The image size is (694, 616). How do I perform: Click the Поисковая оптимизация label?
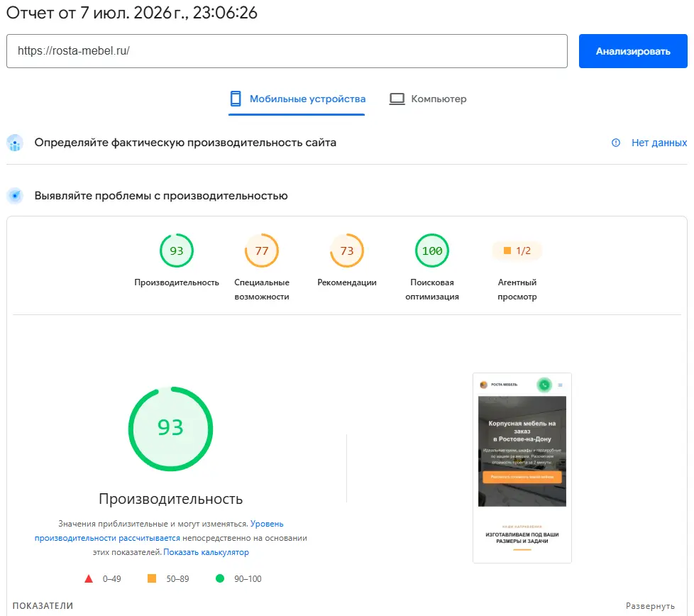click(x=432, y=290)
